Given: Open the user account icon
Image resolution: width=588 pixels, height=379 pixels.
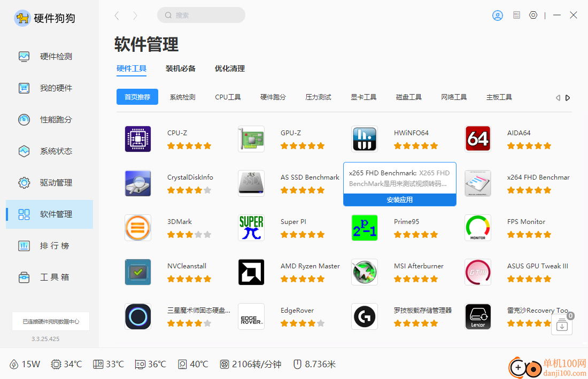Looking at the screenshot, I should [x=498, y=16].
